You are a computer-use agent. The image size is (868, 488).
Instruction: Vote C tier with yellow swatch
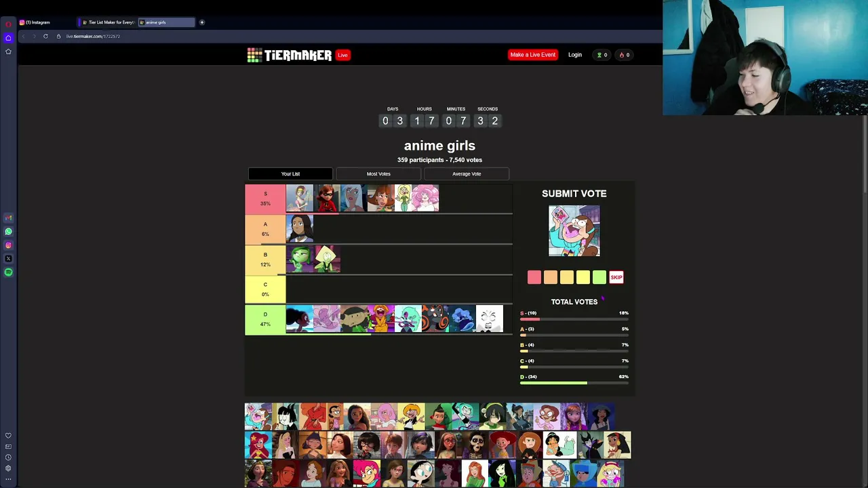click(583, 277)
